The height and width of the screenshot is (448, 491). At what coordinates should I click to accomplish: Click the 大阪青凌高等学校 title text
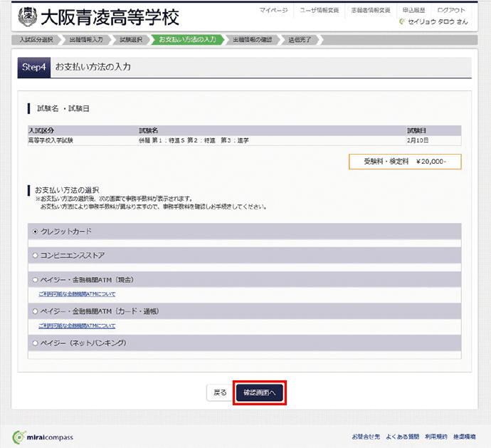click(110, 17)
